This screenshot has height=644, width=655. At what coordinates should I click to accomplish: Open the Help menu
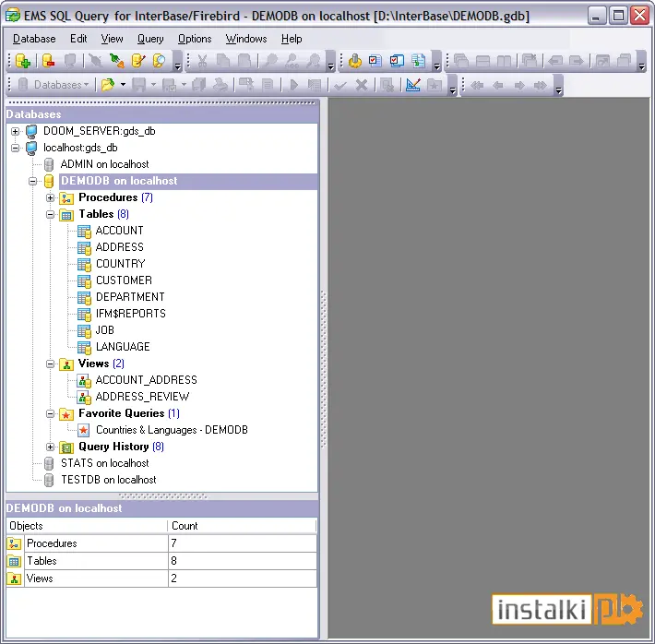[x=292, y=39]
